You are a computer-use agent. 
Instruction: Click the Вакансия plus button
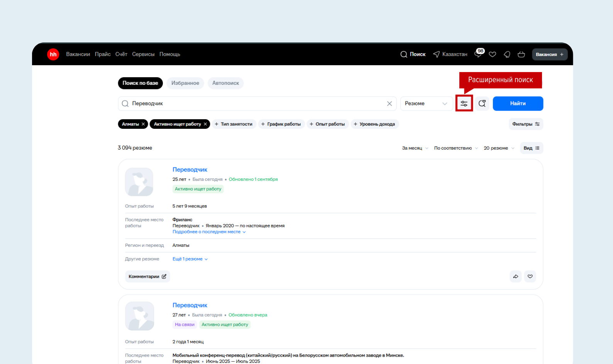click(550, 54)
